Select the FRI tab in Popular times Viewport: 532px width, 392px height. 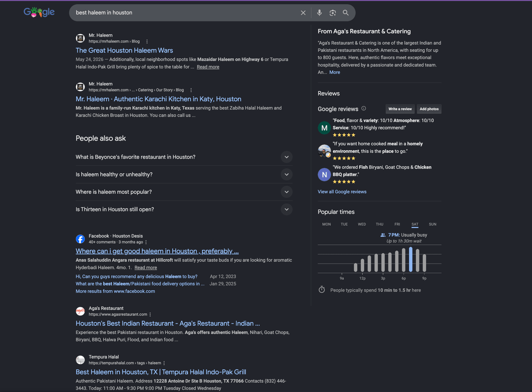(x=397, y=224)
